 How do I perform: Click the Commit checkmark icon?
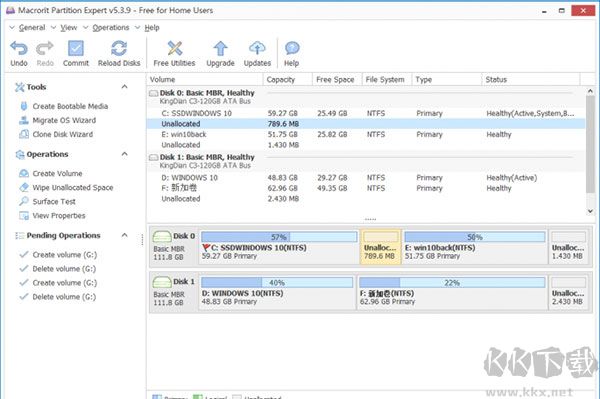click(x=76, y=49)
